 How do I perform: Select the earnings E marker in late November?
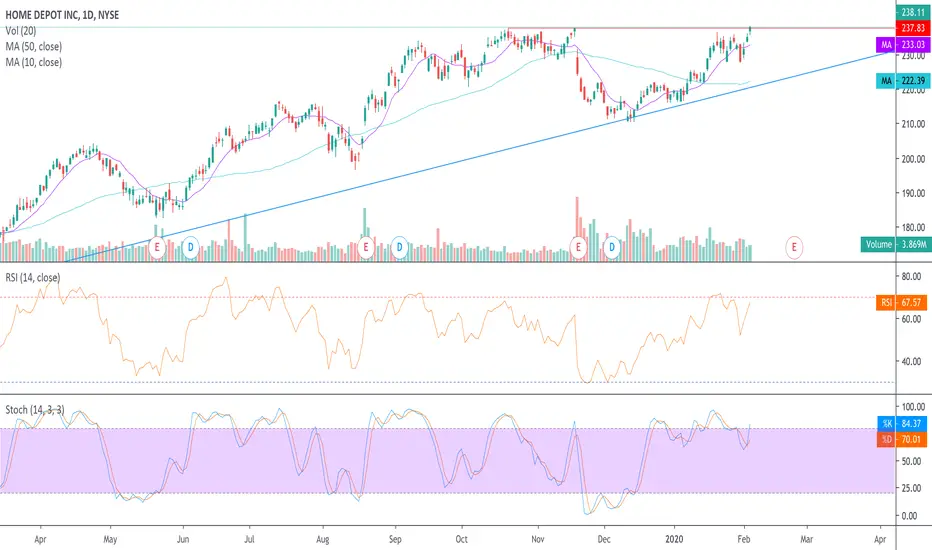point(578,247)
